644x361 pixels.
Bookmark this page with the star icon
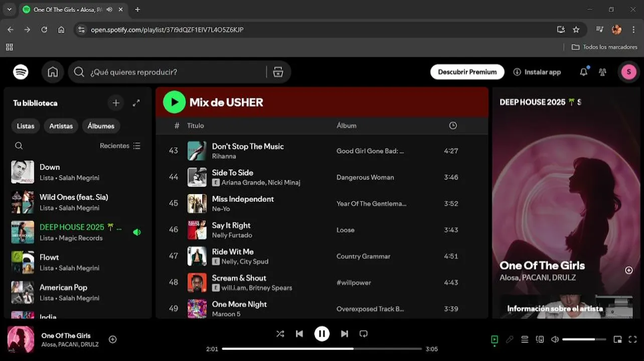pos(576,30)
